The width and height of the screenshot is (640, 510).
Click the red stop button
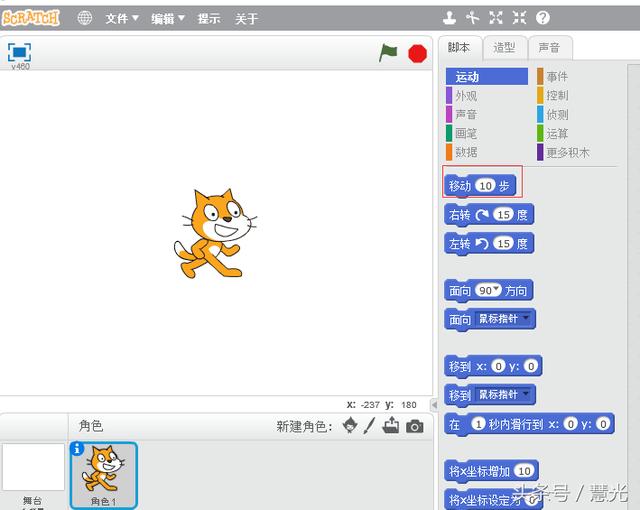(417, 53)
